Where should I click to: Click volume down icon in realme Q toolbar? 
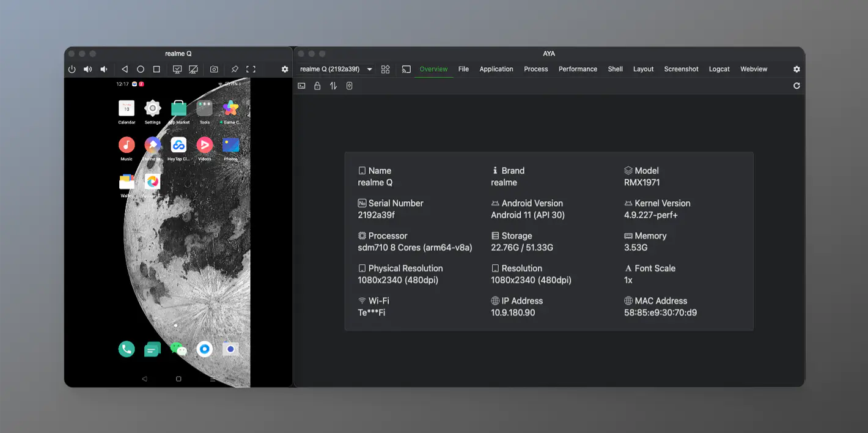[x=104, y=70]
